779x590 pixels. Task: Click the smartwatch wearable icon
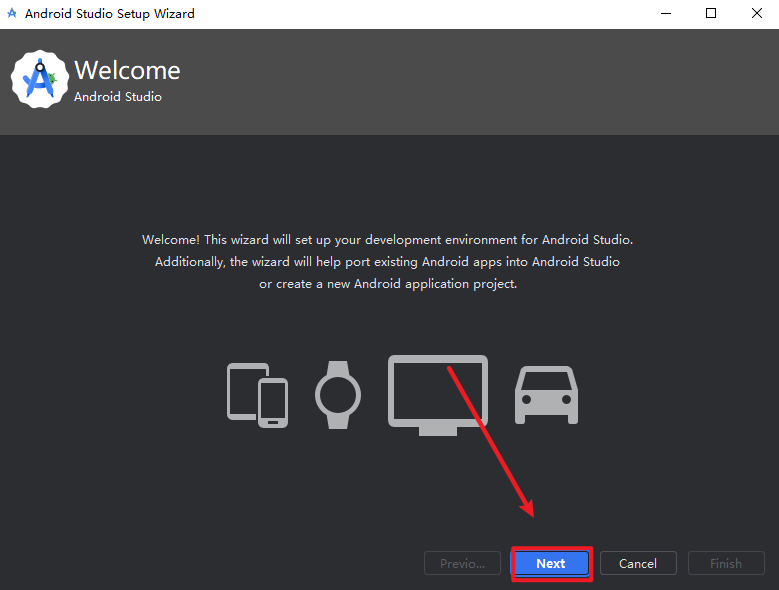pyautogui.click(x=337, y=395)
